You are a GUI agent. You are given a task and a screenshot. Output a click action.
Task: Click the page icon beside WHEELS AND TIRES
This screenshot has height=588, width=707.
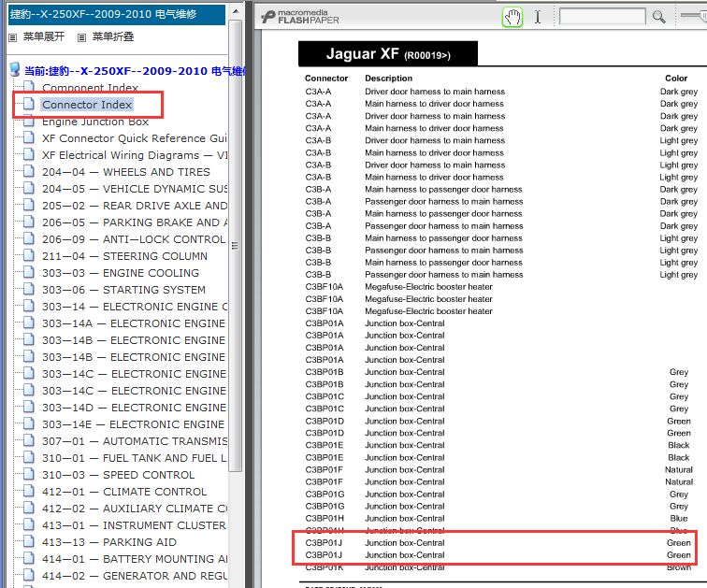(x=29, y=171)
